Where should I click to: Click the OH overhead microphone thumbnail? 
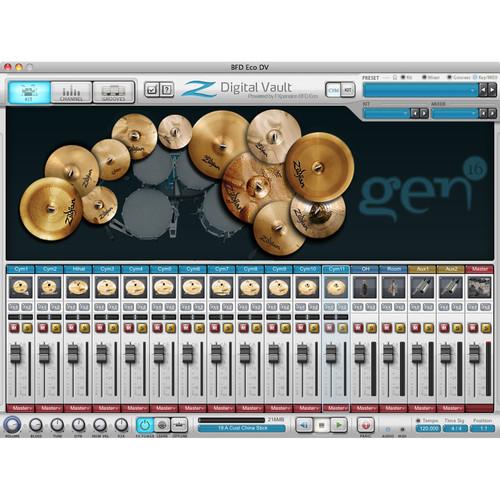pos(365,287)
